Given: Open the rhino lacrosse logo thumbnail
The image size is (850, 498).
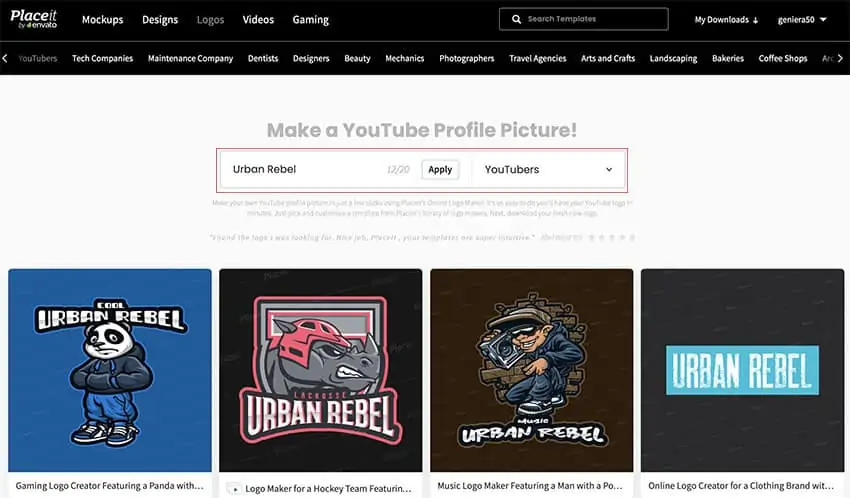Looking at the screenshot, I should pos(320,371).
